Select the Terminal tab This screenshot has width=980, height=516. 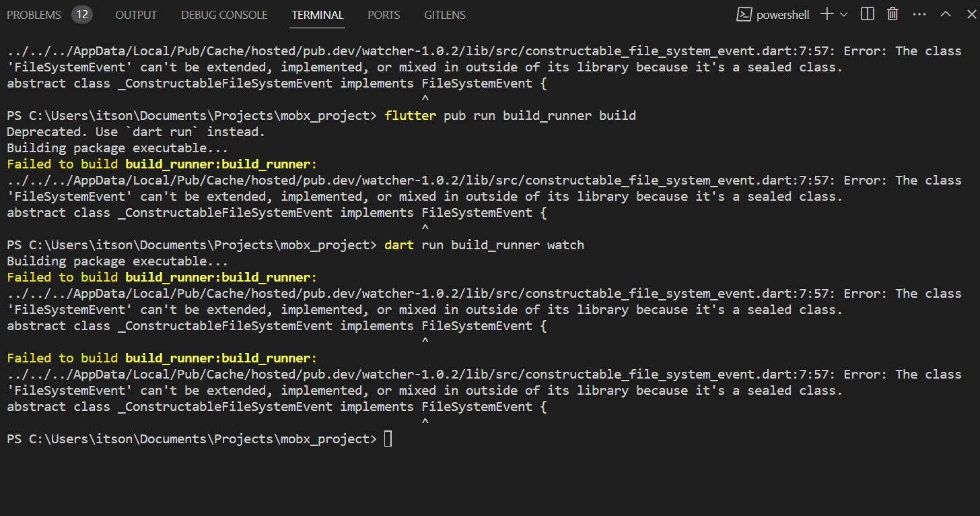click(x=318, y=14)
